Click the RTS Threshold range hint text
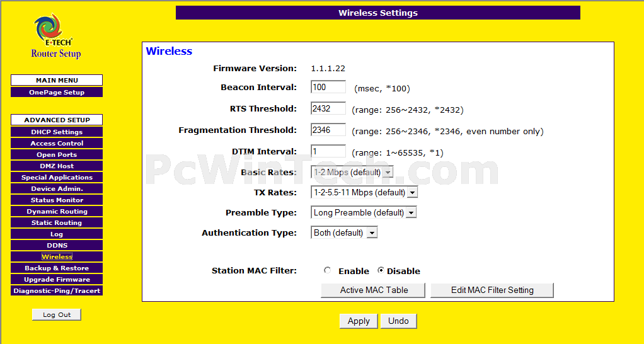This screenshot has height=344, width=644. pos(408,110)
